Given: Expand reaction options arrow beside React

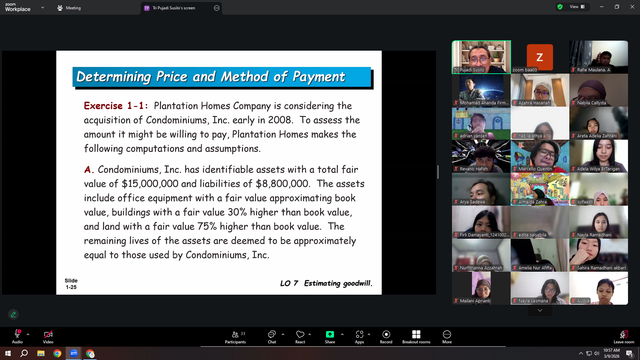Looking at the screenshot, I should 310,334.
